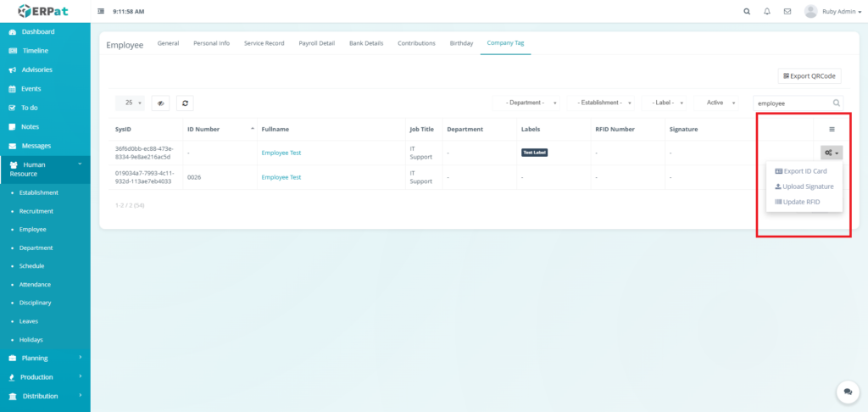This screenshot has width=868, height=412.
Task: Click the employee search input field
Action: tap(793, 103)
